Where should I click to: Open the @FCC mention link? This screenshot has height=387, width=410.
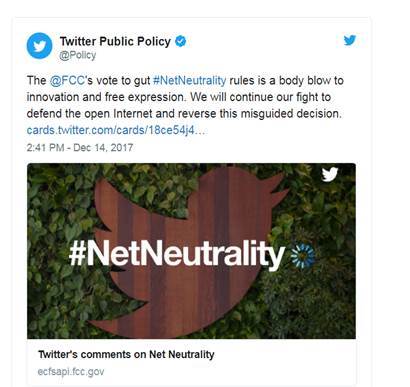67,81
